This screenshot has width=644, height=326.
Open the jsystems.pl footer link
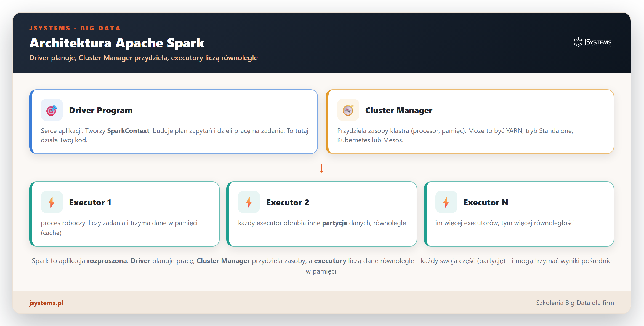46,303
